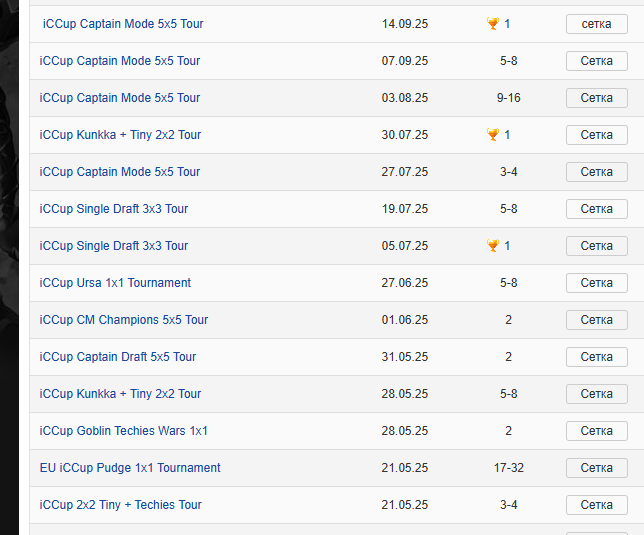
Task: Show bracket for Single Draft 3x3 19.07.25
Action: pos(596,209)
